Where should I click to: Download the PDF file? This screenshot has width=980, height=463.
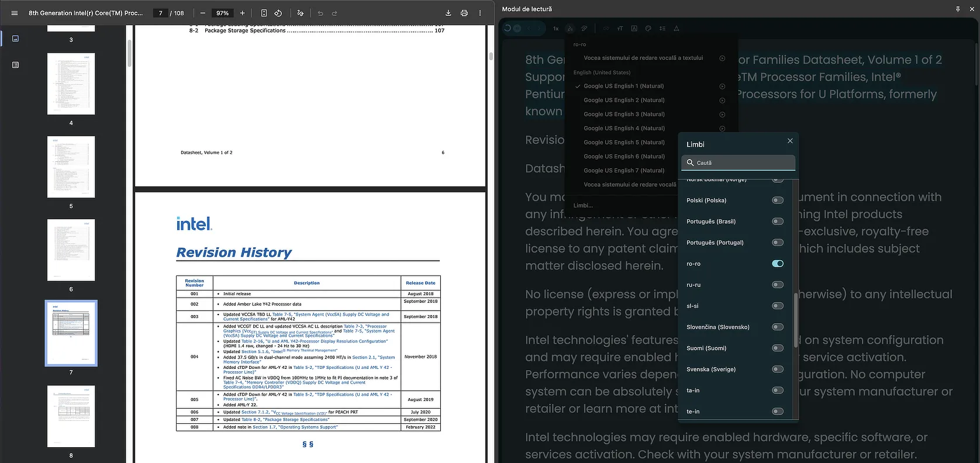coord(448,13)
